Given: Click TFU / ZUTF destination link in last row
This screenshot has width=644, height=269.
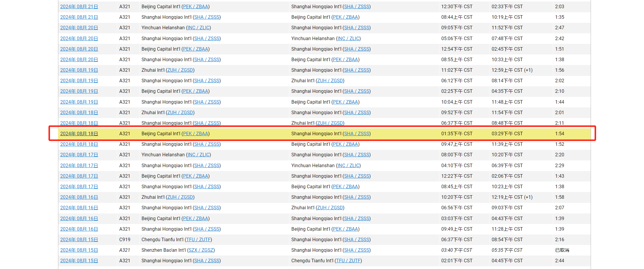Looking at the screenshot, I should point(348,261).
